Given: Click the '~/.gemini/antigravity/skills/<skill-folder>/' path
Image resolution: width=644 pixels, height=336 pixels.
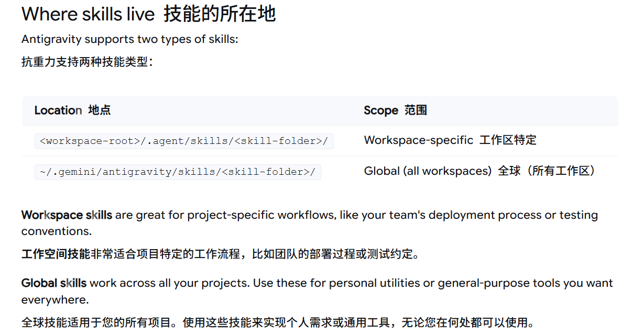Looking at the screenshot, I should [x=178, y=172].
